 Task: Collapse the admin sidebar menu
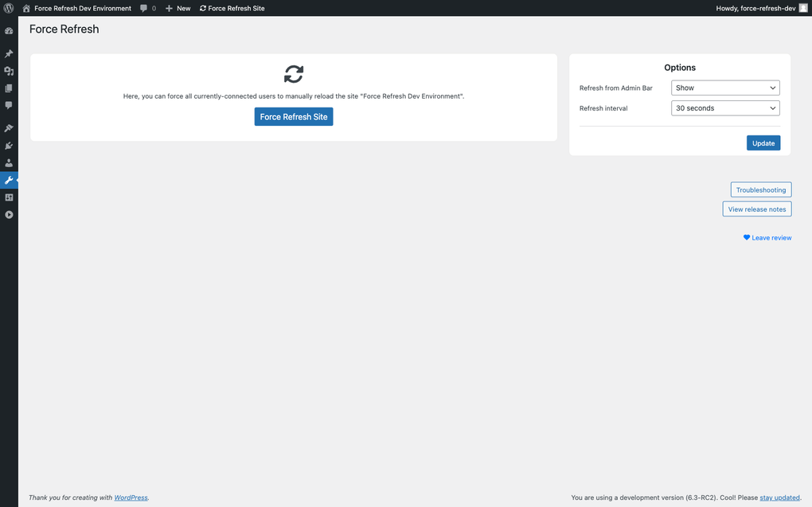pyautogui.click(x=9, y=214)
